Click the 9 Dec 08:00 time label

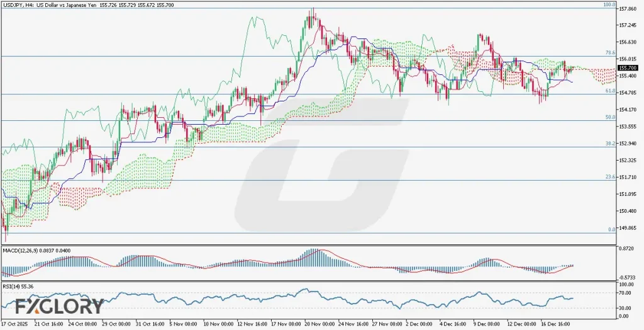pyautogui.click(x=487, y=324)
